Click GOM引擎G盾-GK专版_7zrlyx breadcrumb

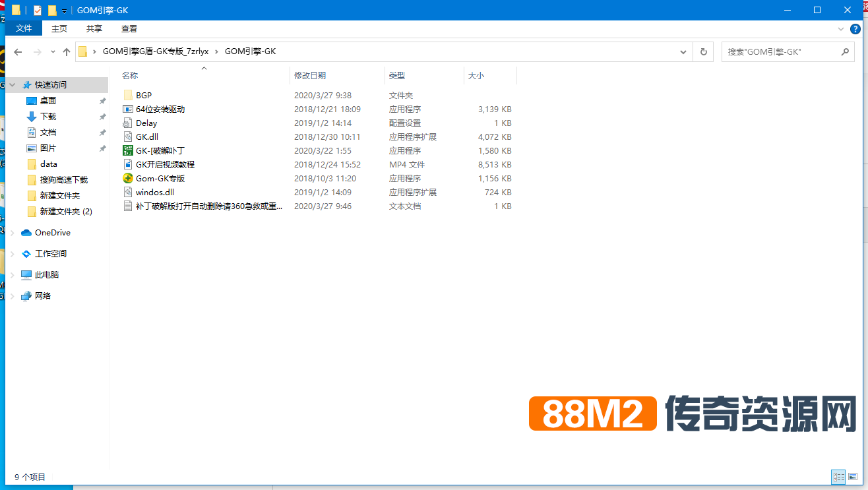156,51
